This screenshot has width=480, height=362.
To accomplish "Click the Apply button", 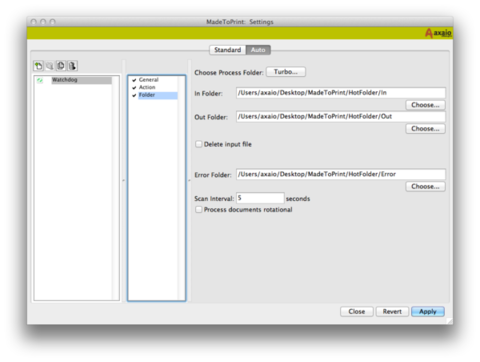I will (428, 311).
